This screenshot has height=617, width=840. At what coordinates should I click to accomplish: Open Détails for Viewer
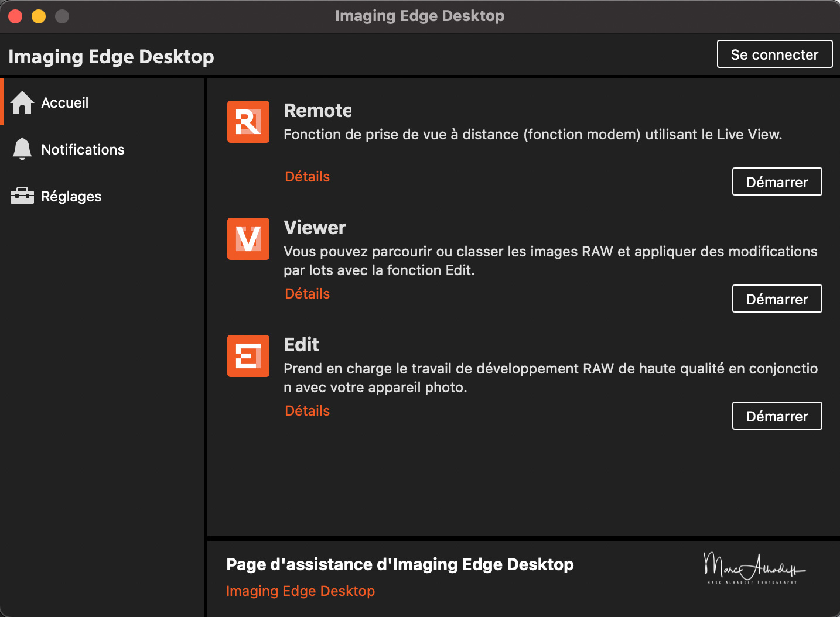point(307,293)
